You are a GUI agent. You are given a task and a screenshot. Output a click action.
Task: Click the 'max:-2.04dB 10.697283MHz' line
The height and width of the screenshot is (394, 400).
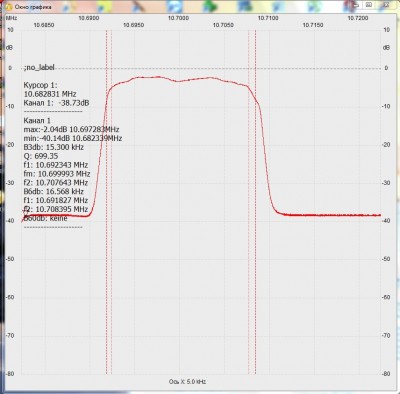pos(71,129)
